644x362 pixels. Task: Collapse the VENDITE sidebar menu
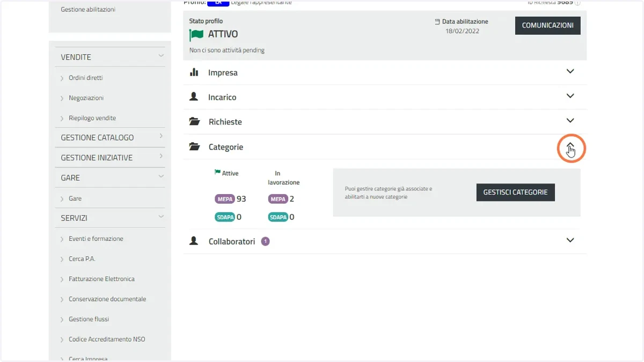coord(161,55)
